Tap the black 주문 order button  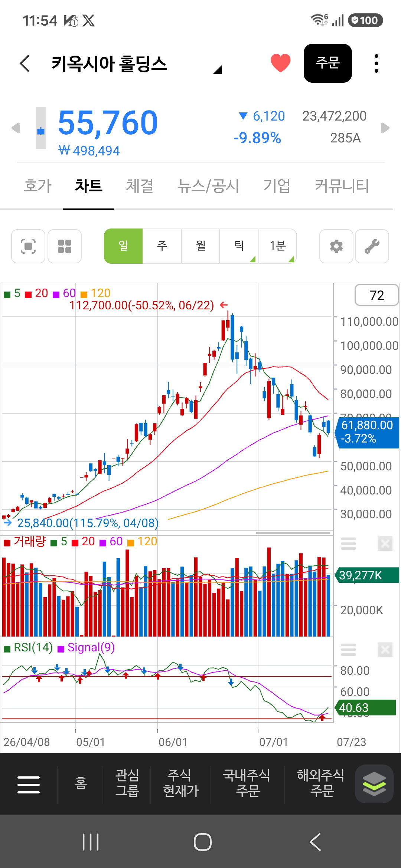click(328, 63)
